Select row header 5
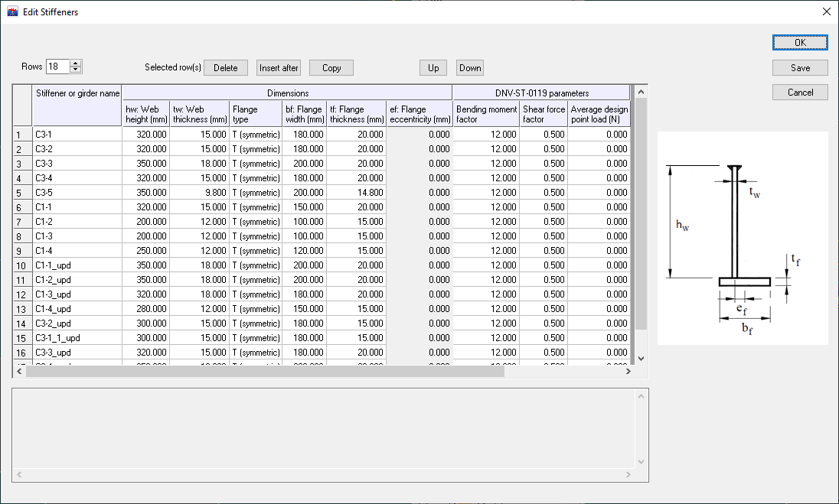839x504 pixels. point(22,193)
